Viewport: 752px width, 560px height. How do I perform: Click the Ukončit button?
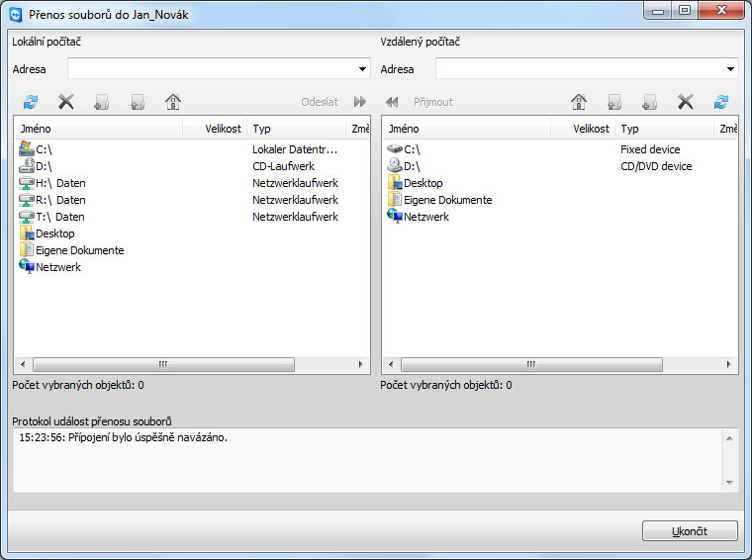coord(690,531)
